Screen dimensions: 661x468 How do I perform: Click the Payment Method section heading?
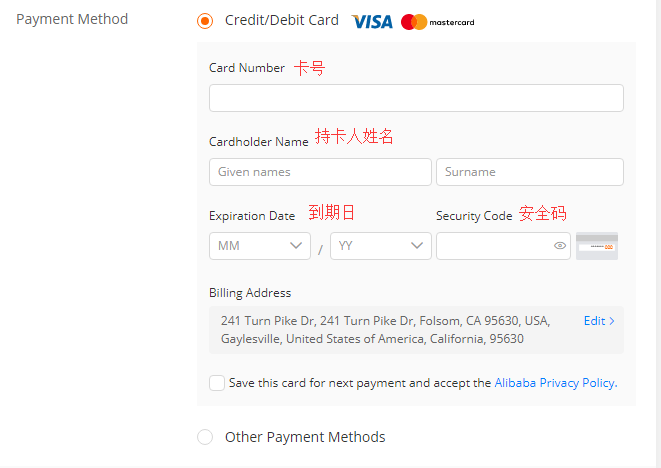[72, 19]
